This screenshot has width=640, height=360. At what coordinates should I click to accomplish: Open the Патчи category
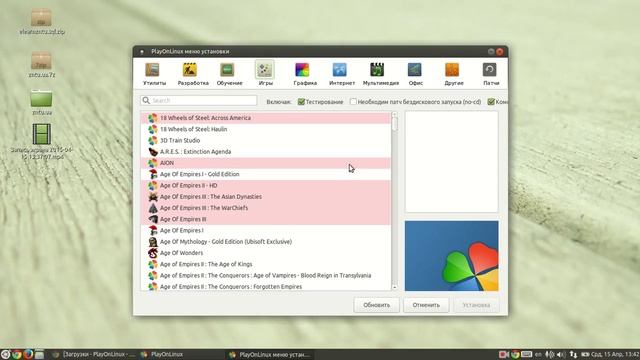(x=491, y=74)
